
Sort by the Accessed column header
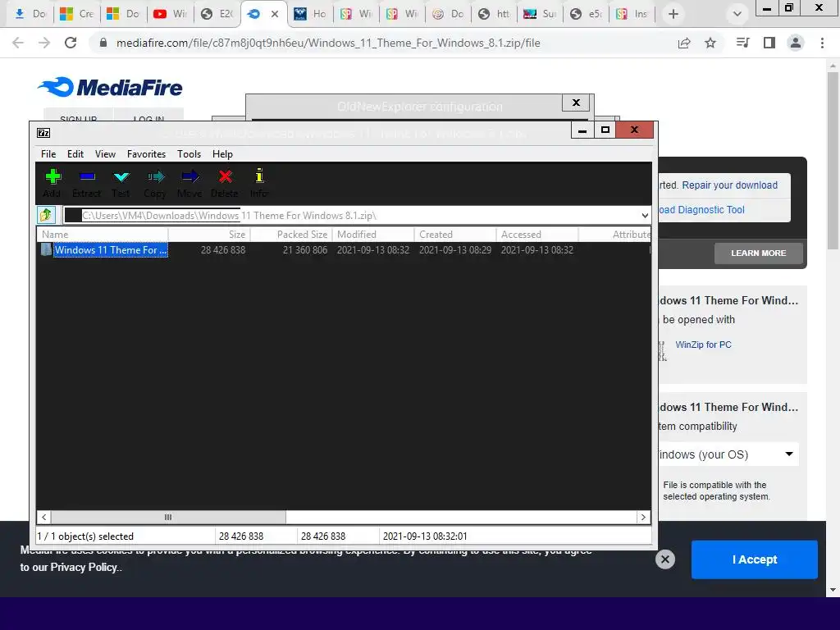537,235
